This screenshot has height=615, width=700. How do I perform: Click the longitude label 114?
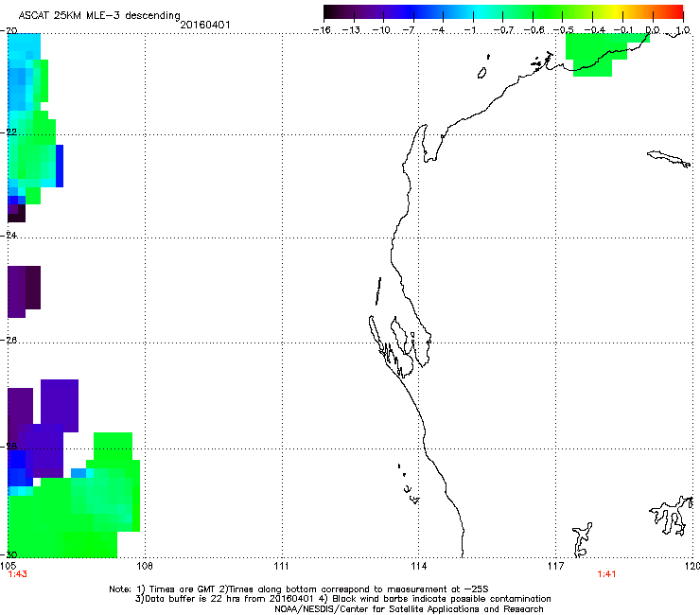[418, 567]
